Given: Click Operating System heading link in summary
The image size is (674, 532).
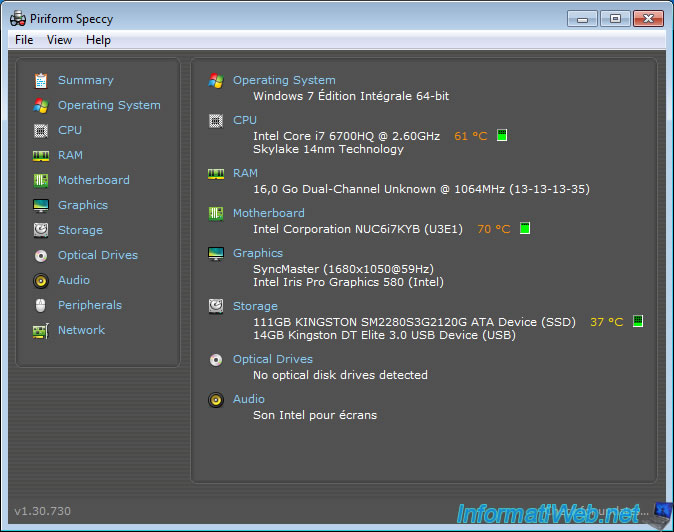Looking at the screenshot, I should click(x=284, y=80).
